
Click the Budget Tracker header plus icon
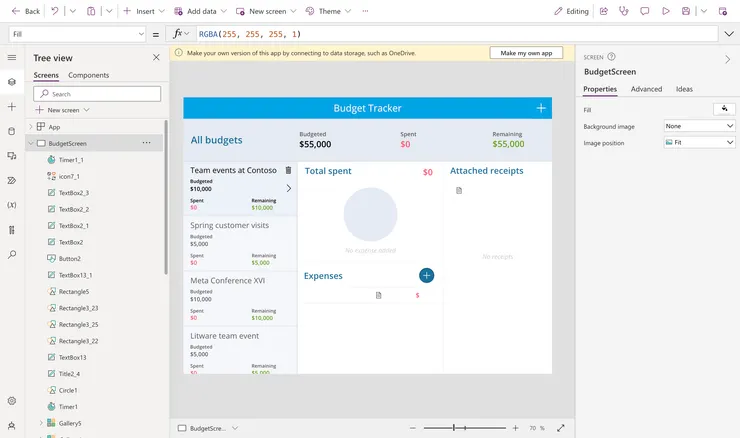[541, 108]
